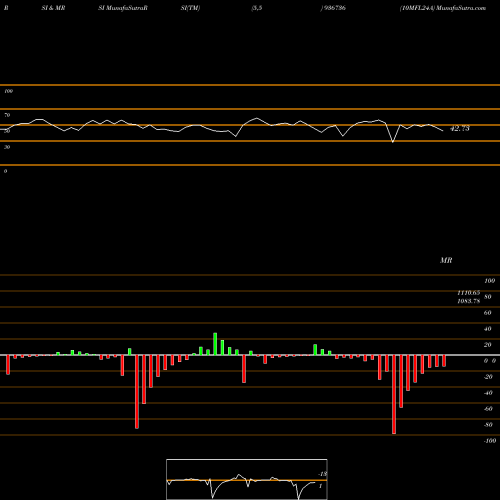The height and width of the screenshot is (500, 500).
Task: Click the RSI axis label 70
Action: (7, 115)
